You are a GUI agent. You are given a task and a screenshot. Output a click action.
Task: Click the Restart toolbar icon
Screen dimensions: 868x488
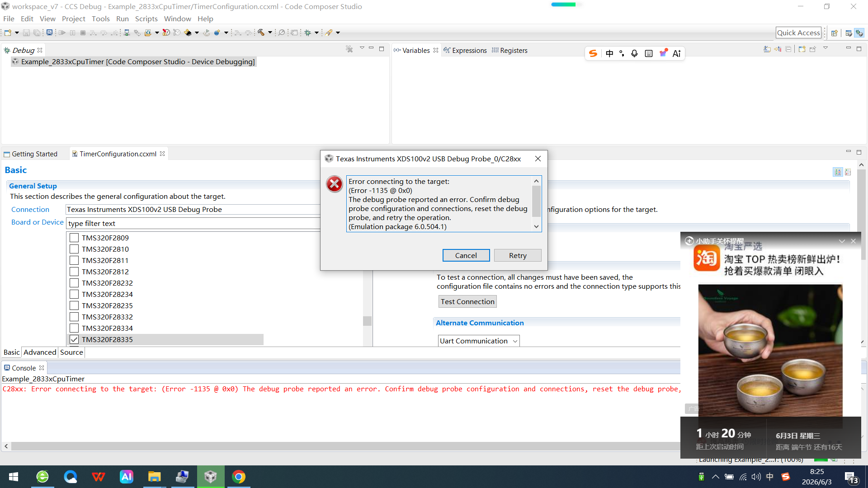pos(206,33)
